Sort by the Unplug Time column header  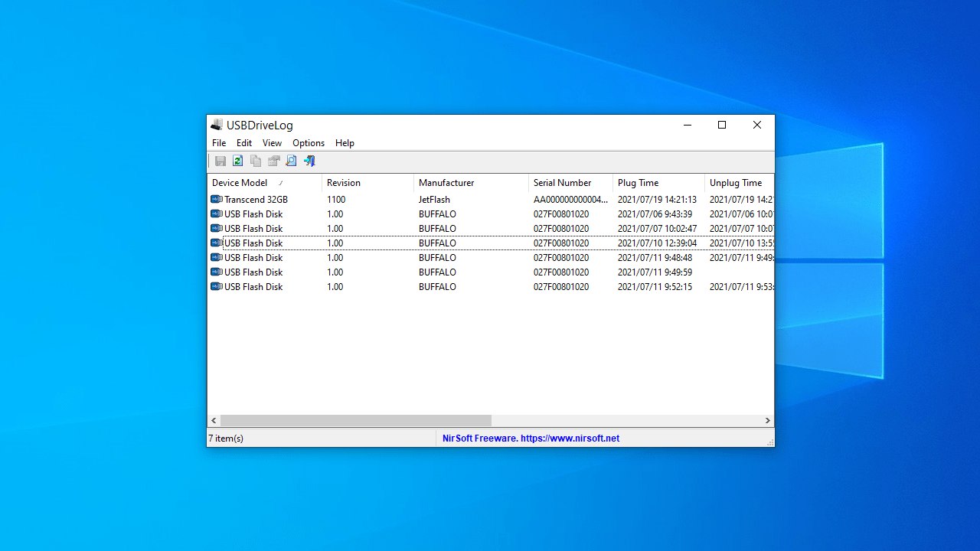(x=740, y=183)
